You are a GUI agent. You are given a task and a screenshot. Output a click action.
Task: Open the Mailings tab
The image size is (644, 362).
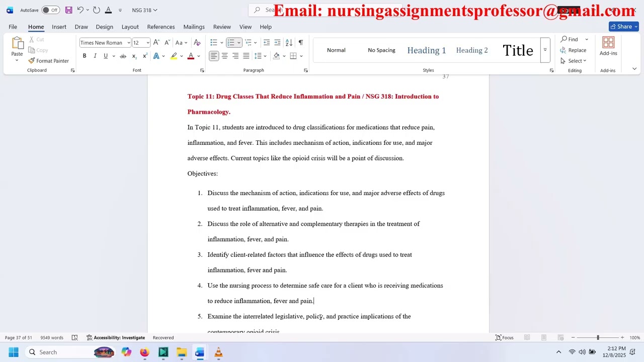coord(194,27)
